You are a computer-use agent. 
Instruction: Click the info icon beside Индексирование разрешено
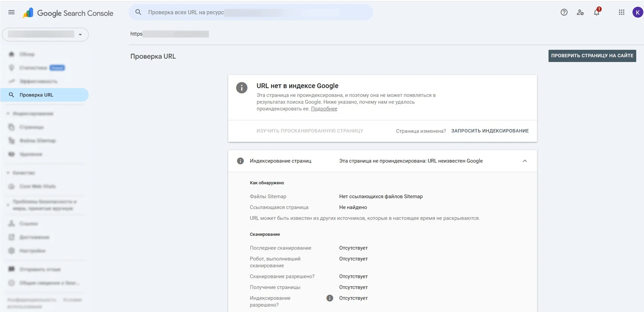pos(329,298)
